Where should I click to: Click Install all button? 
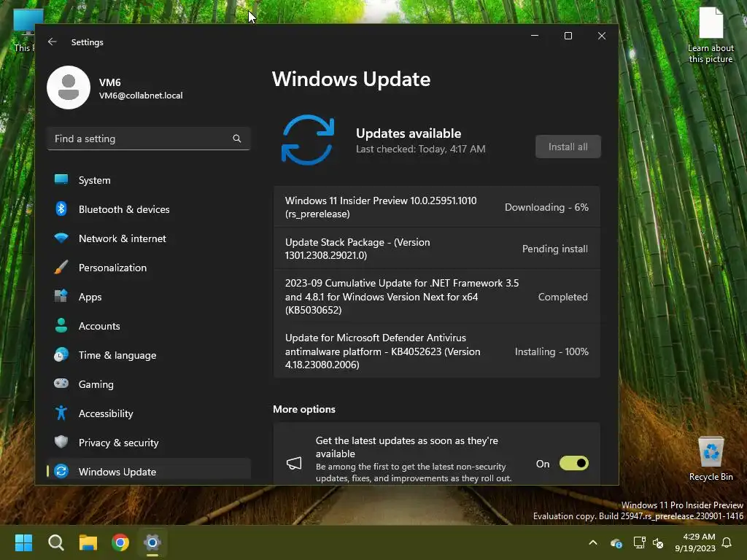[568, 147]
